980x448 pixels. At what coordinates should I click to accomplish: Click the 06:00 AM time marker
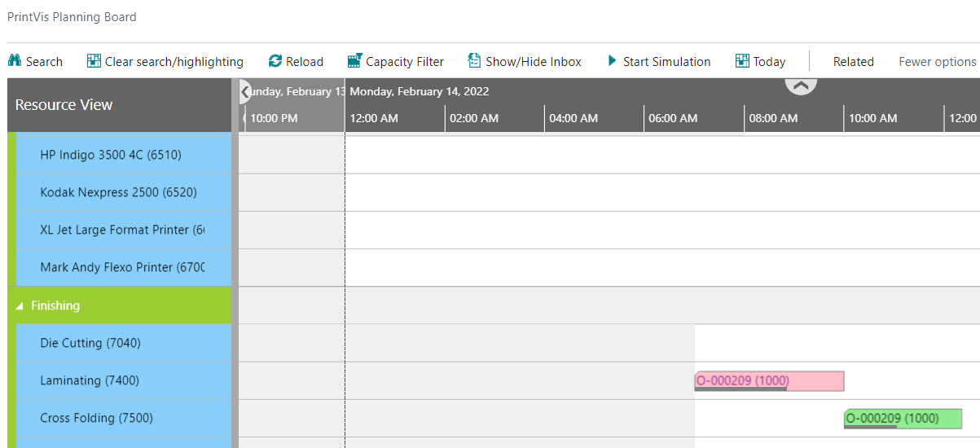[x=673, y=118]
